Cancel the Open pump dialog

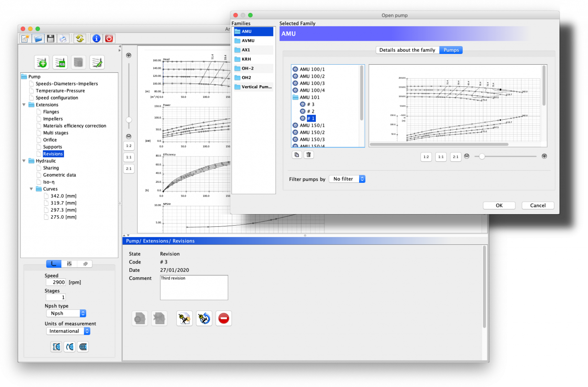click(537, 205)
